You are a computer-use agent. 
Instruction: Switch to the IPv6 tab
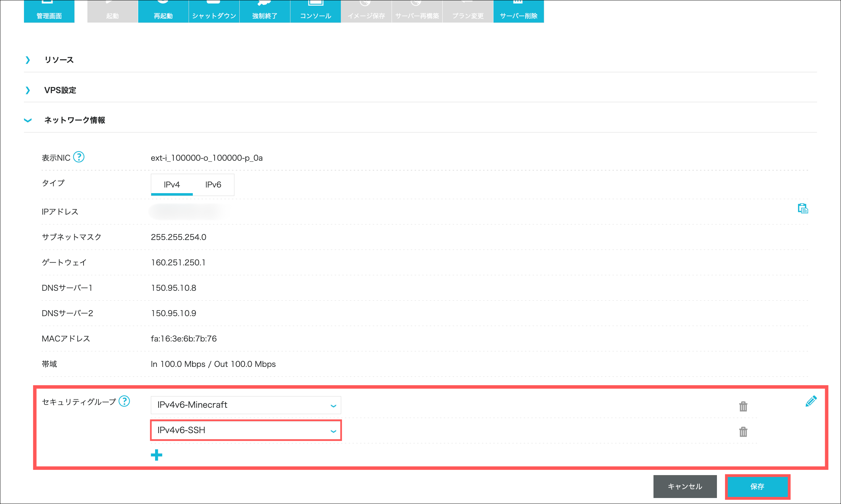pos(213,185)
